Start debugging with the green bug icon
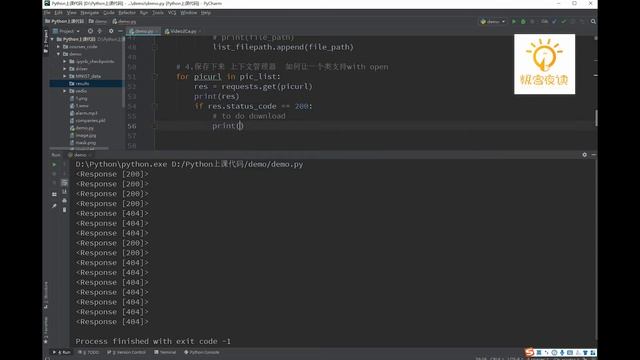This screenshot has width=640, height=360. coord(523,21)
